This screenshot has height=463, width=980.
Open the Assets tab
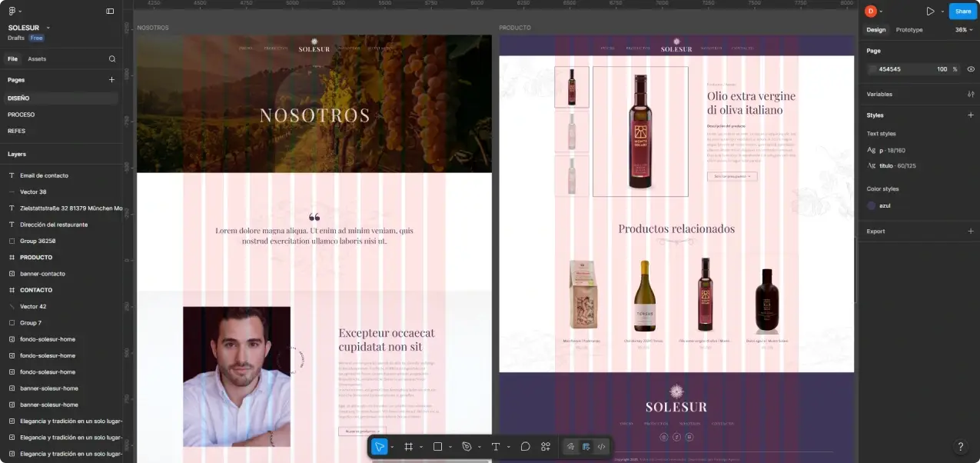(37, 58)
